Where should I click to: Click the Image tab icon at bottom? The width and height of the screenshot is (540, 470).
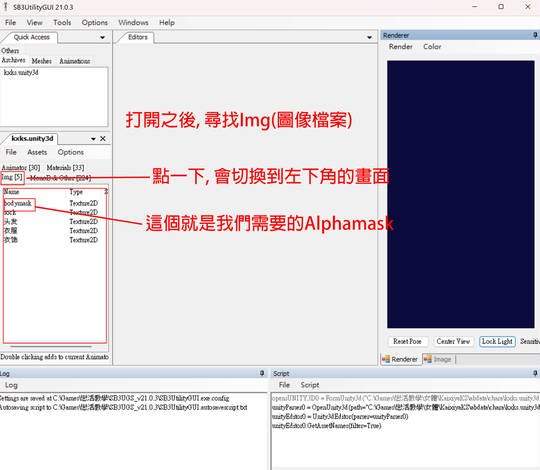(428, 359)
